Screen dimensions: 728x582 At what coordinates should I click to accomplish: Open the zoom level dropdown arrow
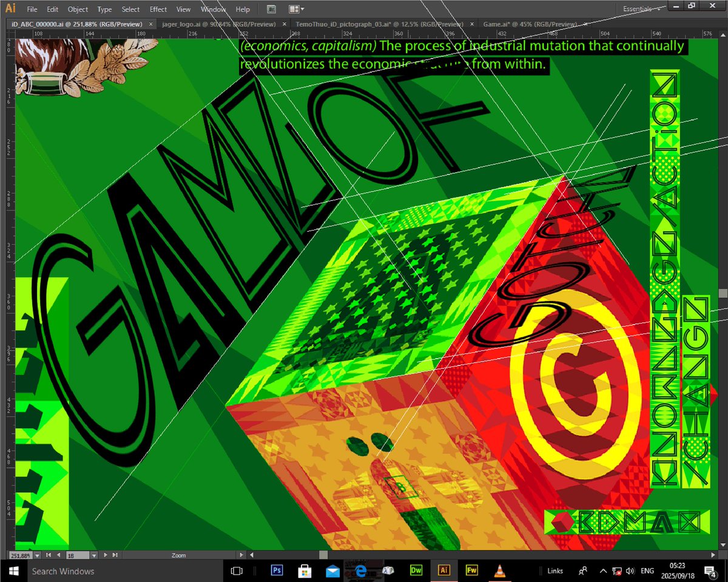(38, 555)
